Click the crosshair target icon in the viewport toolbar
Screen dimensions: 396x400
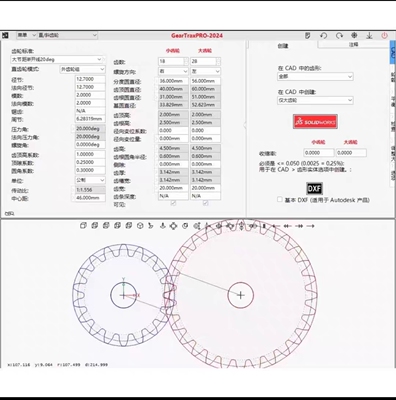(173, 226)
